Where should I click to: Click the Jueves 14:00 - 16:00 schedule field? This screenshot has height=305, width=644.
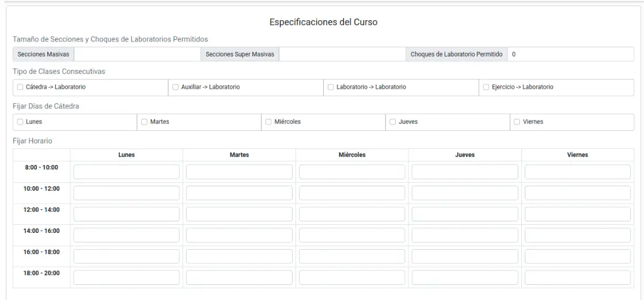(465, 235)
